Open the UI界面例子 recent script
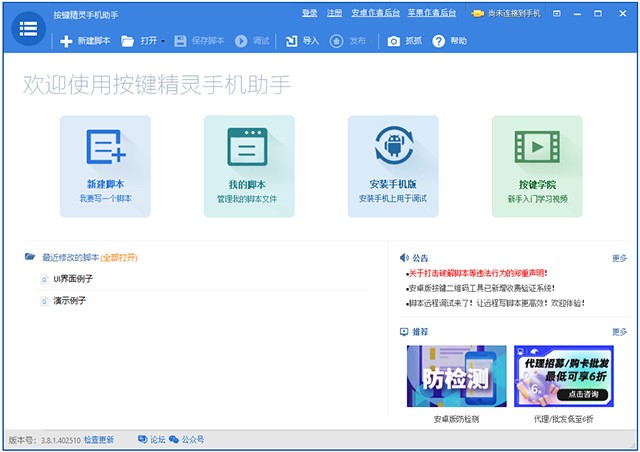640x452 pixels. tap(73, 279)
